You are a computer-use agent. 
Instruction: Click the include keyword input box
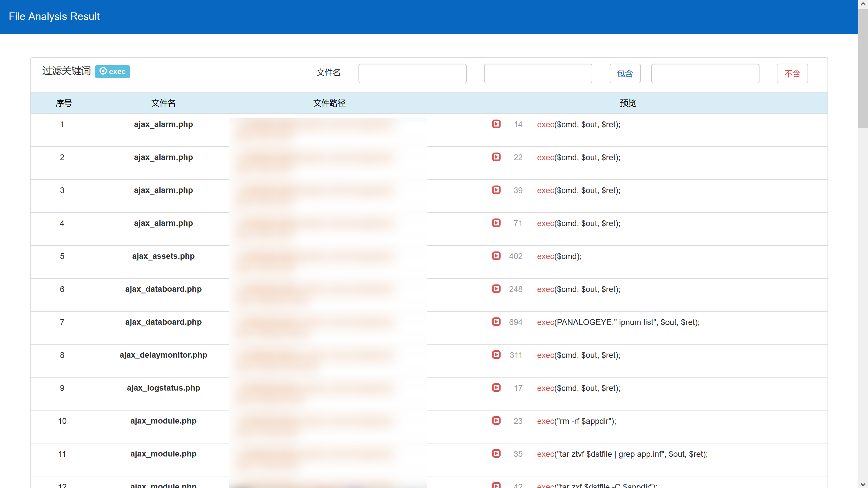click(538, 73)
